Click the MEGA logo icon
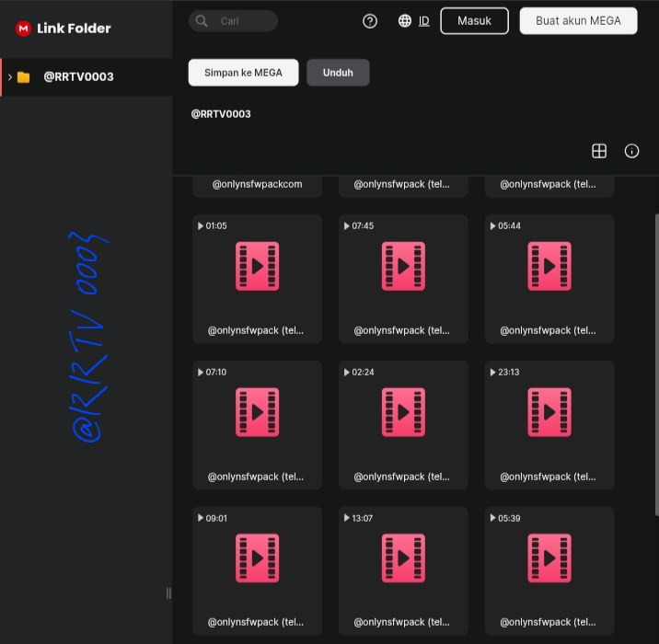This screenshot has height=644, width=659. click(x=23, y=29)
